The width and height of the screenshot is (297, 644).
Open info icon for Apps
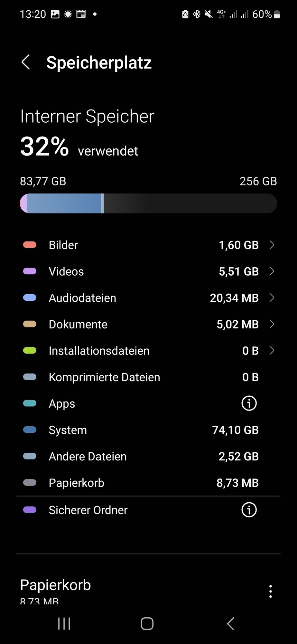(249, 403)
